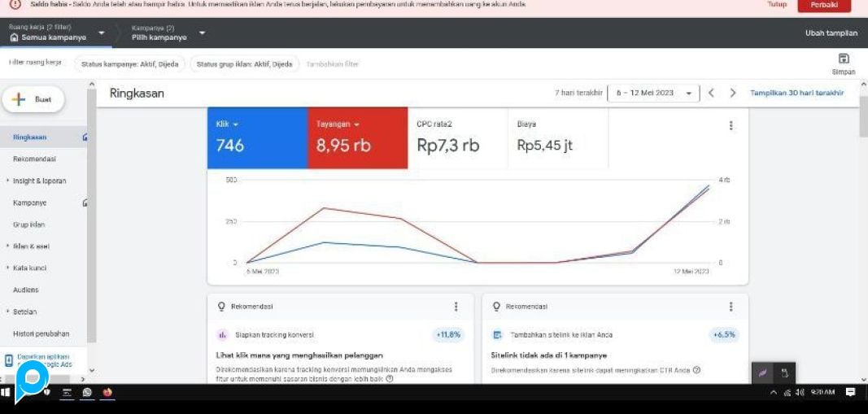
Task: Open WhatsApp from the taskbar
Action: (87, 392)
